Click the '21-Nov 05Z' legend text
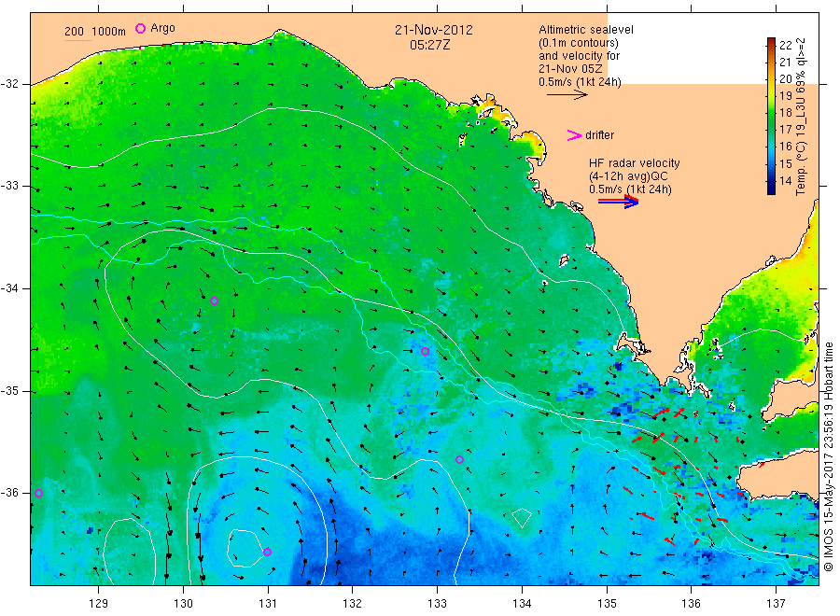840x616 pixels. [x=570, y=69]
